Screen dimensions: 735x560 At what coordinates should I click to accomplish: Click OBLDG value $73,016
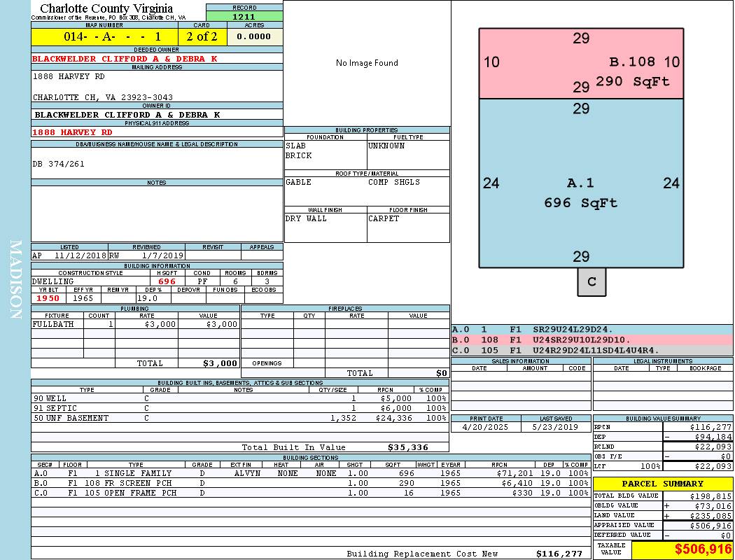coord(713,505)
